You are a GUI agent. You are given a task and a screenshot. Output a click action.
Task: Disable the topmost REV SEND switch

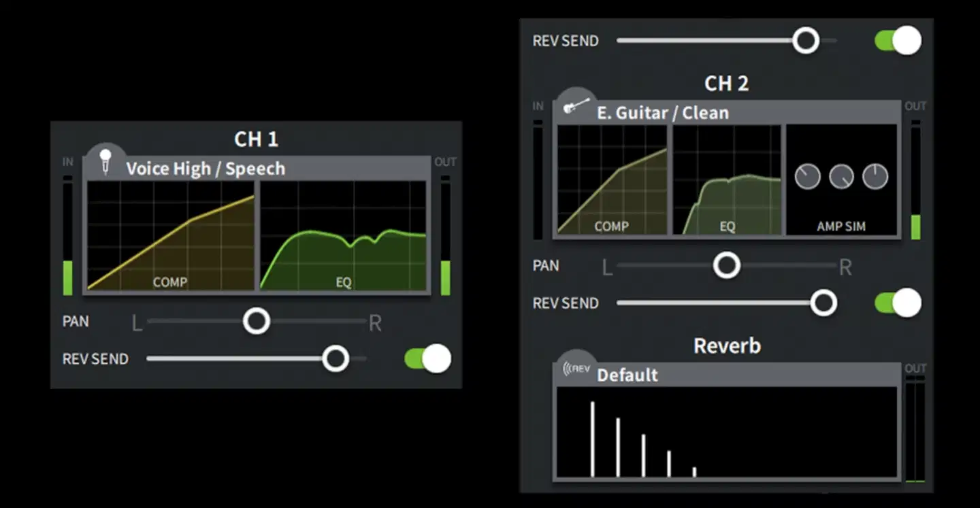tap(898, 41)
